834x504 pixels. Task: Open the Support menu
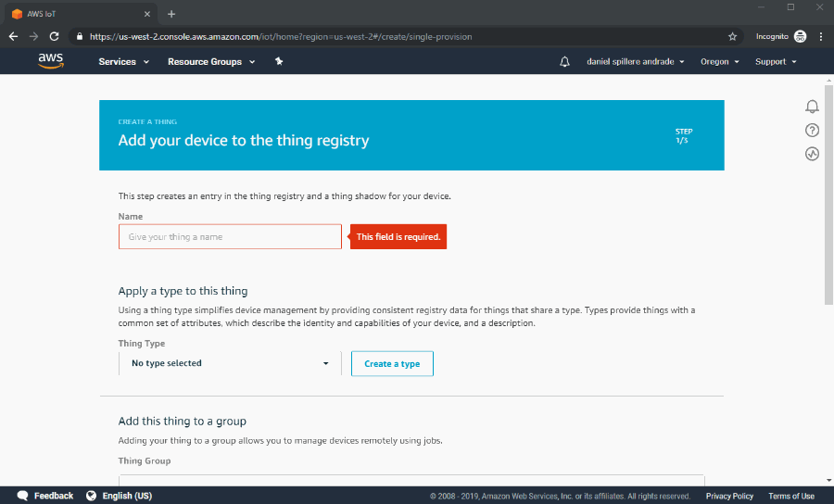click(x=776, y=62)
